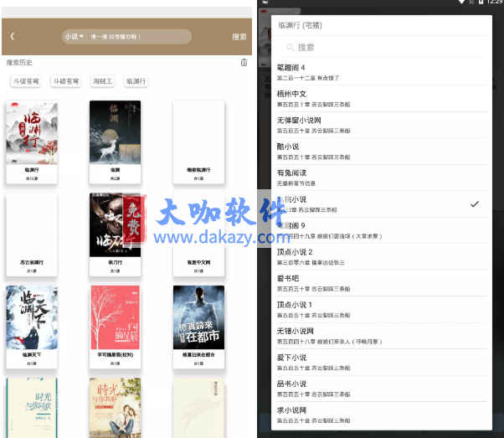Viewport: 504px width, 438px height.
Task: Open the 临渊行 book cover
Action: (x=32, y=132)
